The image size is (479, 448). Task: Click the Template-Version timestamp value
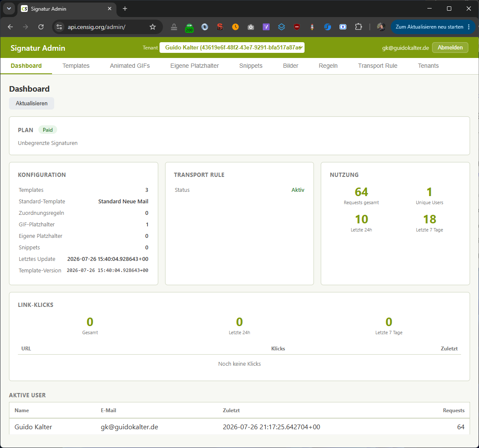pyautogui.click(x=107, y=270)
